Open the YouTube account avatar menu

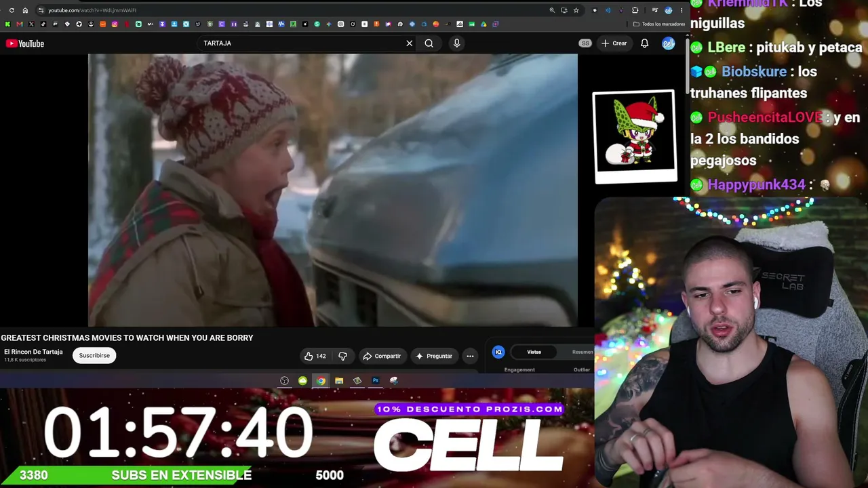click(669, 43)
